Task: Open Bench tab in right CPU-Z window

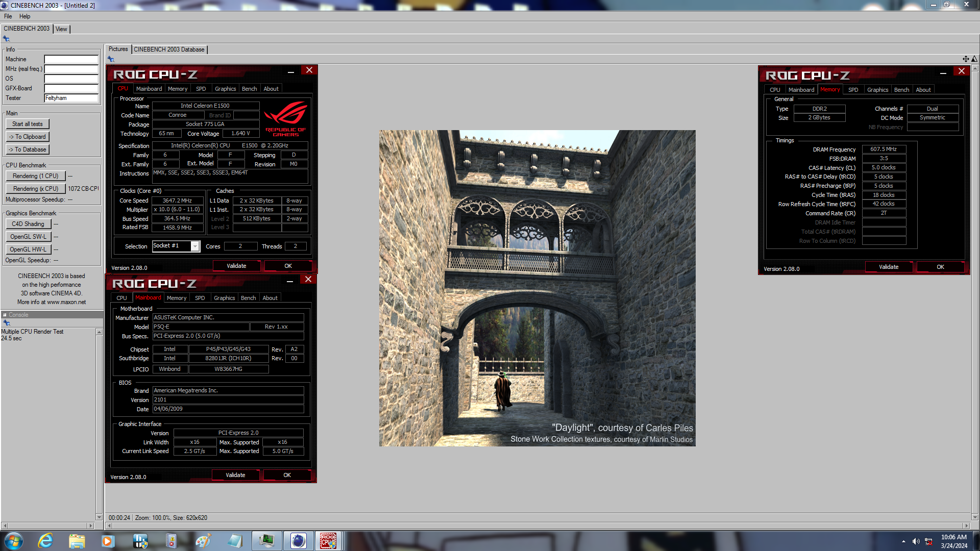Action: 901,90
